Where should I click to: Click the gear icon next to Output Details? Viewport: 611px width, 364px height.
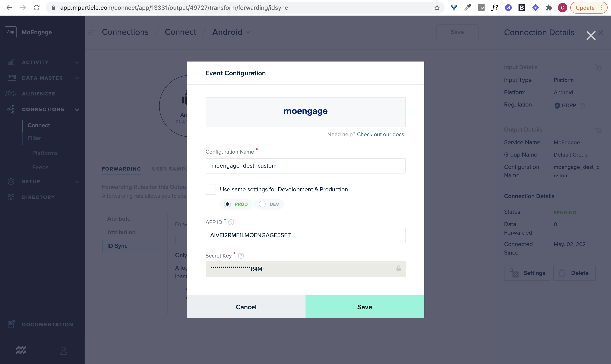[x=598, y=130]
